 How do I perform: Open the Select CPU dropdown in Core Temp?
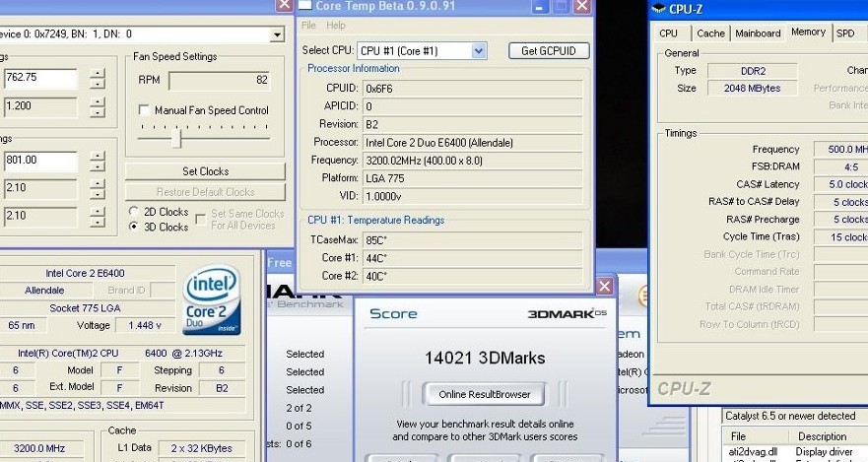pyautogui.click(x=479, y=51)
